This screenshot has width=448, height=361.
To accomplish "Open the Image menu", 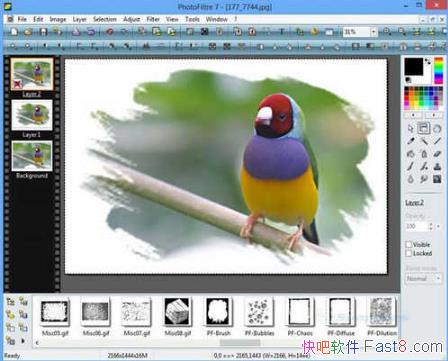I will pyautogui.click(x=58, y=19).
